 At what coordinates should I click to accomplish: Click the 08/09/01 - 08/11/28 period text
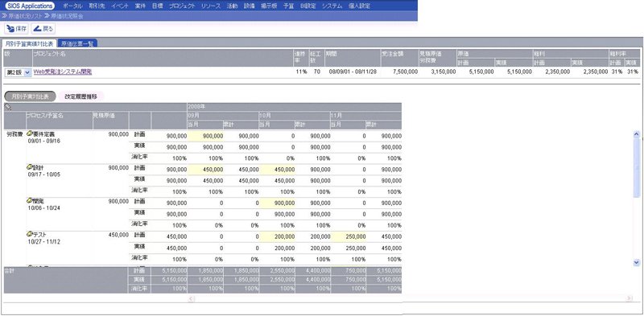point(353,72)
